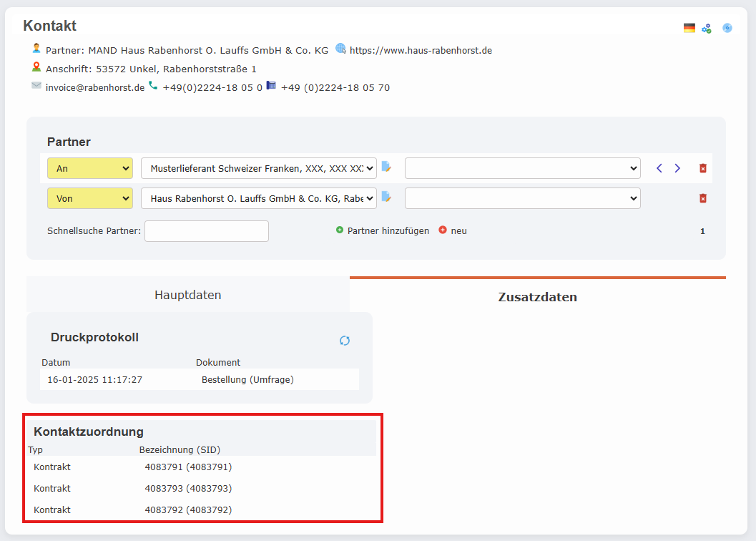The image size is (756, 541).
Task: Click the German flag language icon
Action: [x=689, y=28]
